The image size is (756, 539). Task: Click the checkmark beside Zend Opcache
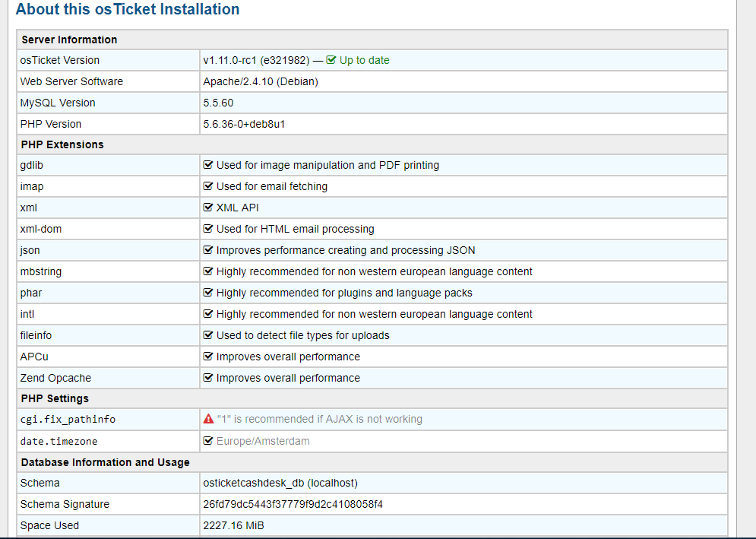point(206,378)
